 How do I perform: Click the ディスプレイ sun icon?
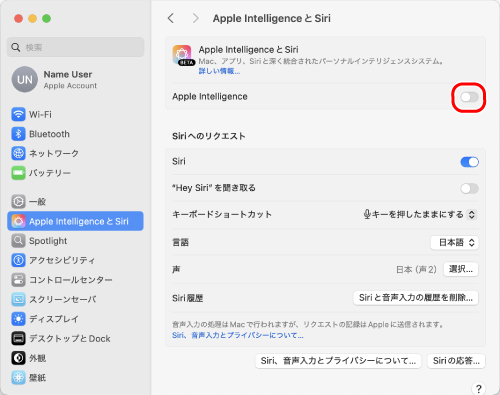click(18, 319)
